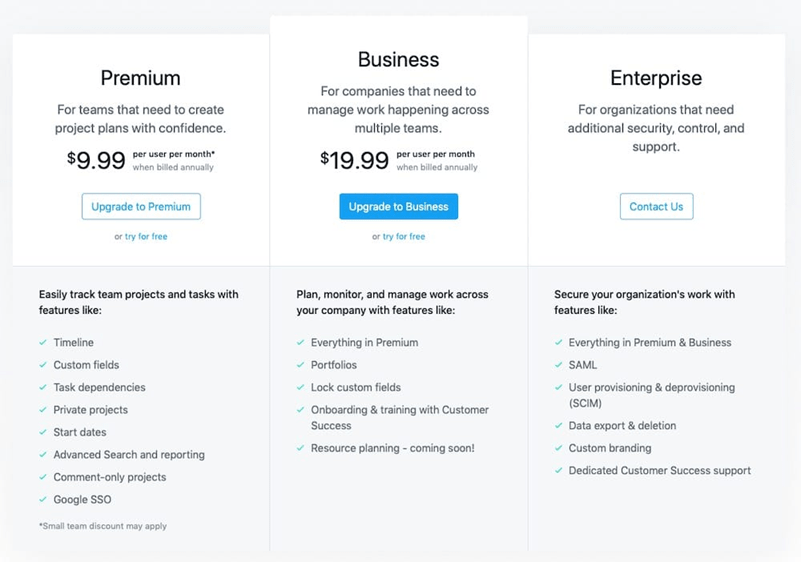Click the checkmark beside Timeline
The image size is (801, 562).
[43, 342]
